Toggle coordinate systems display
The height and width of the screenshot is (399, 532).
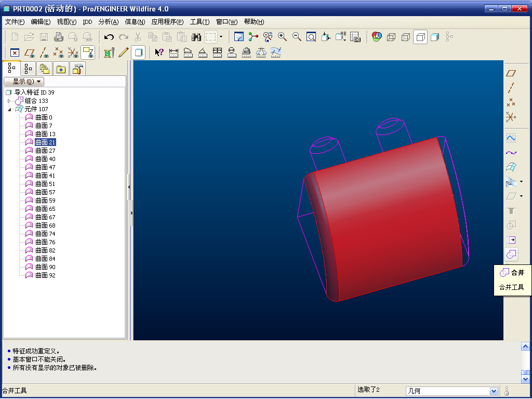click(73, 52)
